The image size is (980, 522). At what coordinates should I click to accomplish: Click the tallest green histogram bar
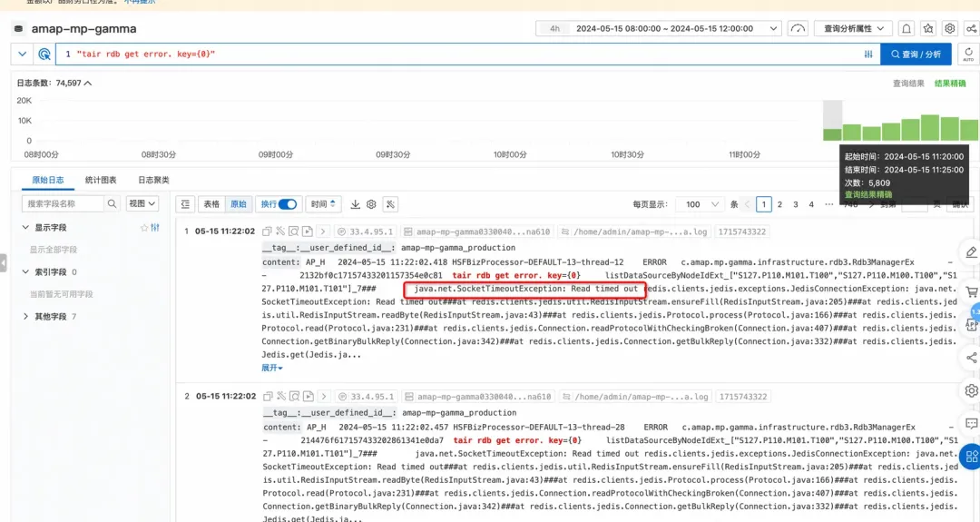pos(930,127)
